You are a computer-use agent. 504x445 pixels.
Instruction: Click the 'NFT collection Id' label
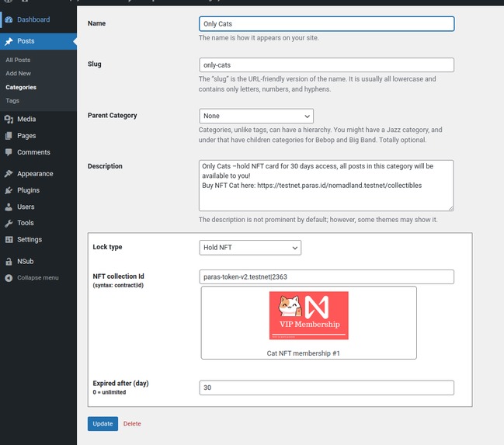(x=118, y=276)
